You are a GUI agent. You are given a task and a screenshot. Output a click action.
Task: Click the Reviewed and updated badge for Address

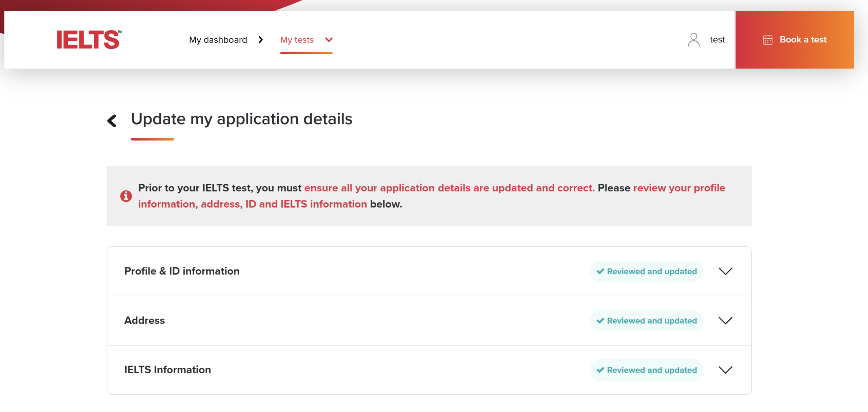click(646, 320)
